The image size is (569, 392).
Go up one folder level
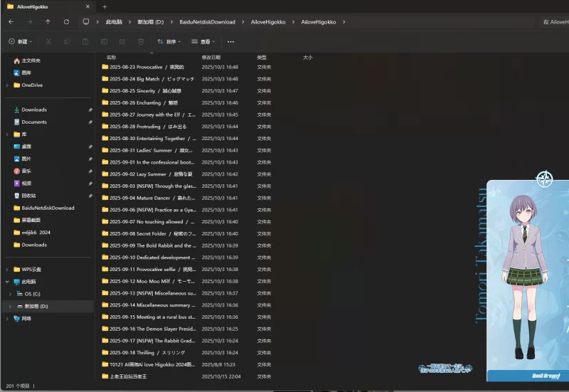pyautogui.click(x=48, y=22)
